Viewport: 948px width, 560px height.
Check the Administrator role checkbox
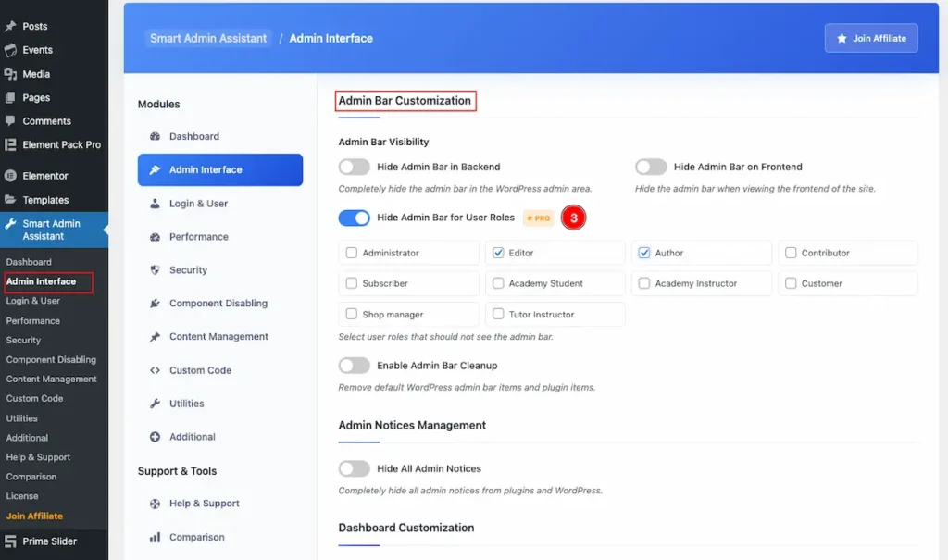tap(351, 253)
